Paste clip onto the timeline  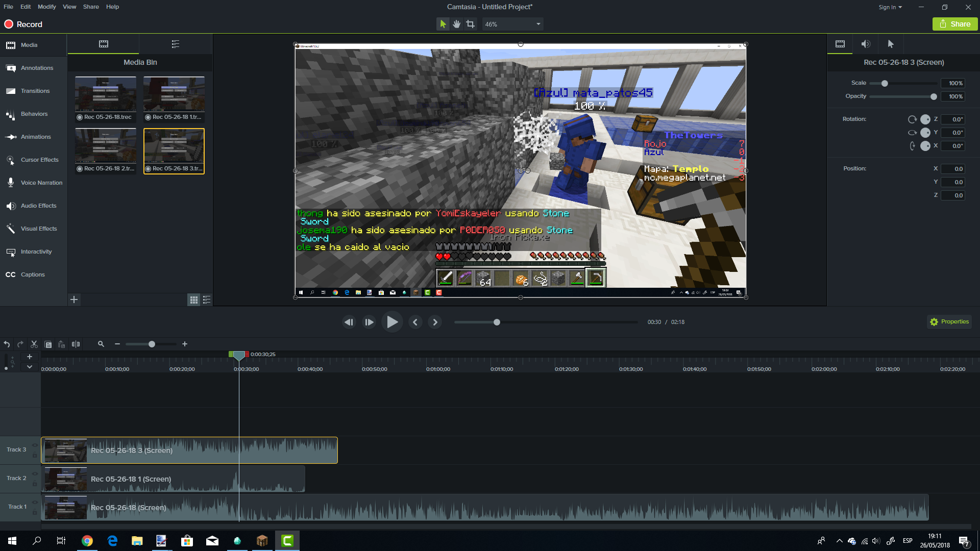coord(61,344)
